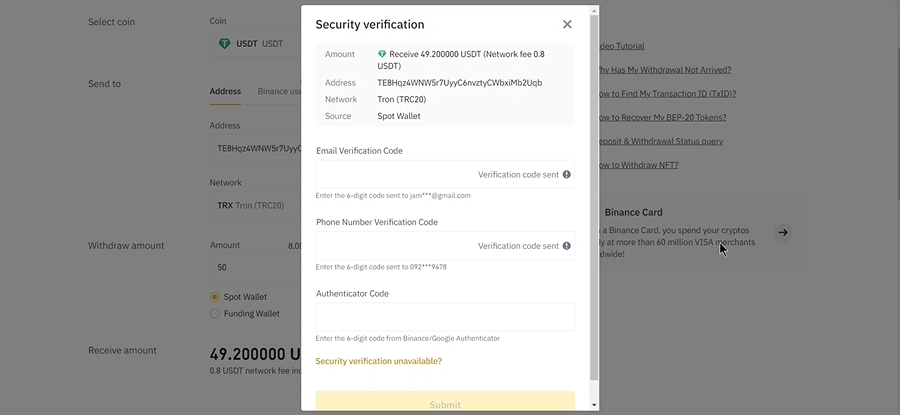Click the USDT coin logo in Select coin
The height and width of the screenshot is (415, 900).
click(x=224, y=44)
